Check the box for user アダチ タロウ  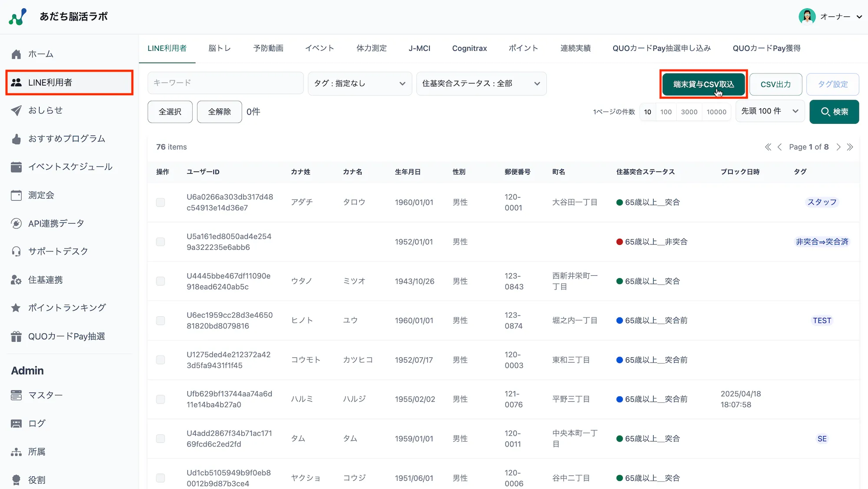coord(161,202)
